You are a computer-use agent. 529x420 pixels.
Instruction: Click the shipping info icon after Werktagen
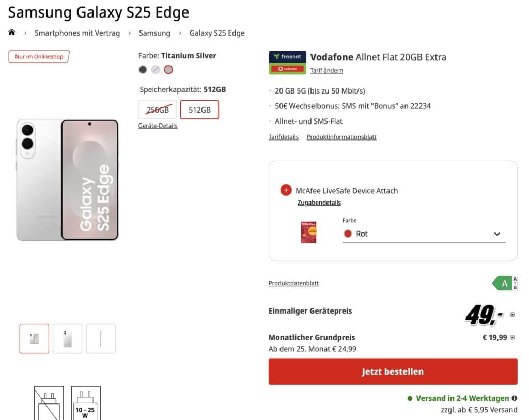pyautogui.click(x=514, y=398)
